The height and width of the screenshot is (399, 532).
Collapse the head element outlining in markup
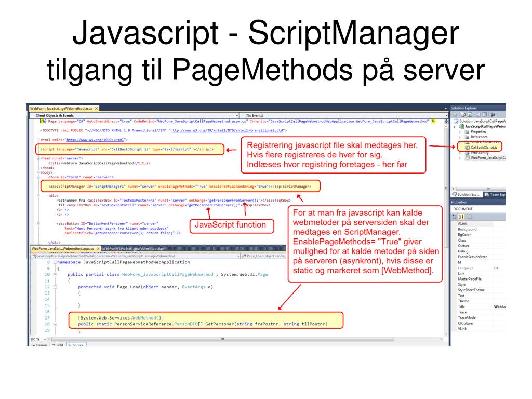click(38, 158)
